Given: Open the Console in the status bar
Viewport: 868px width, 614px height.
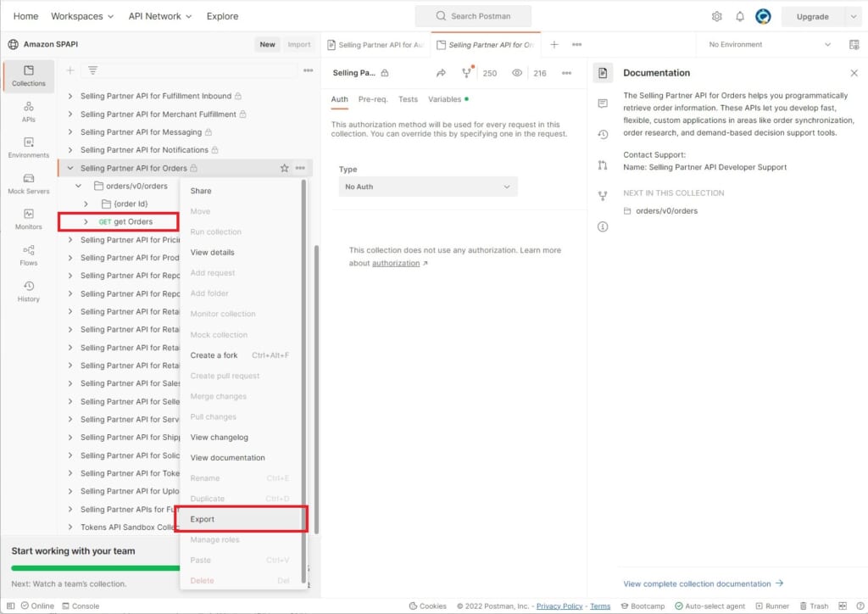Looking at the screenshot, I should 81,606.
